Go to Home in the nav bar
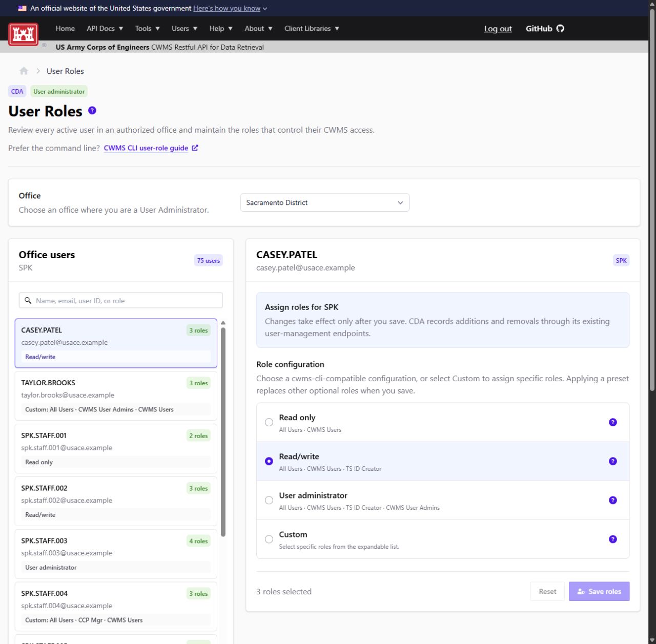 click(65, 29)
